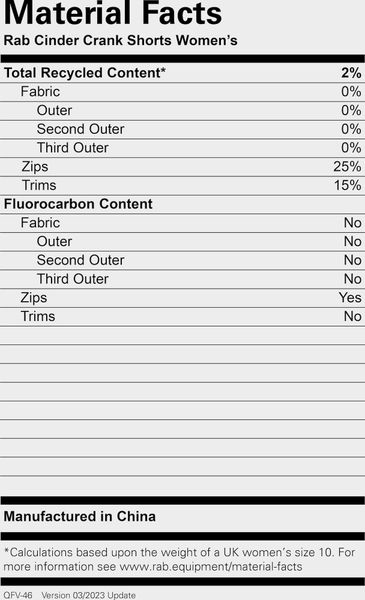Viewport: 365px width, 600px height.
Task: Click the Total Recycled Content row label
Action: point(85,73)
